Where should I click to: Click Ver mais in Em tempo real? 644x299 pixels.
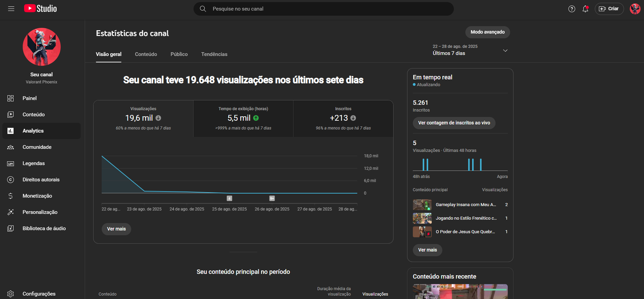(427, 250)
